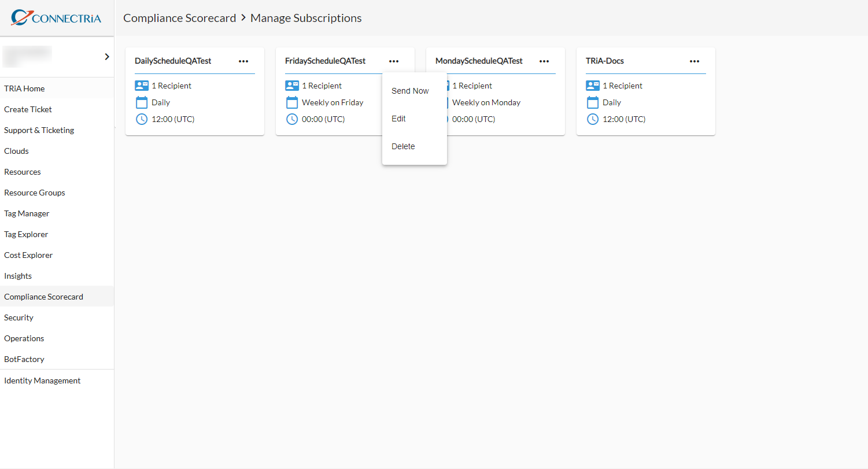Open Identity Management

coord(57,381)
